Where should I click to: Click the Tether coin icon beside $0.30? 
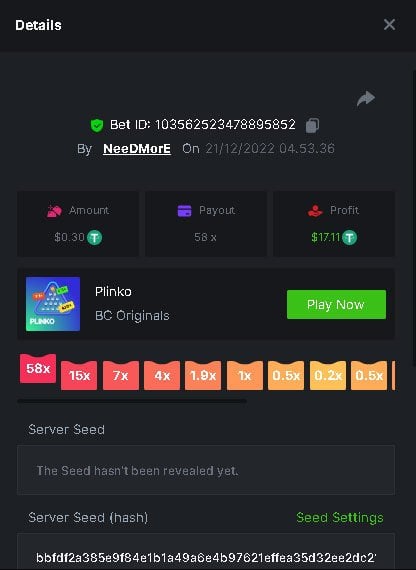coord(94,238)
